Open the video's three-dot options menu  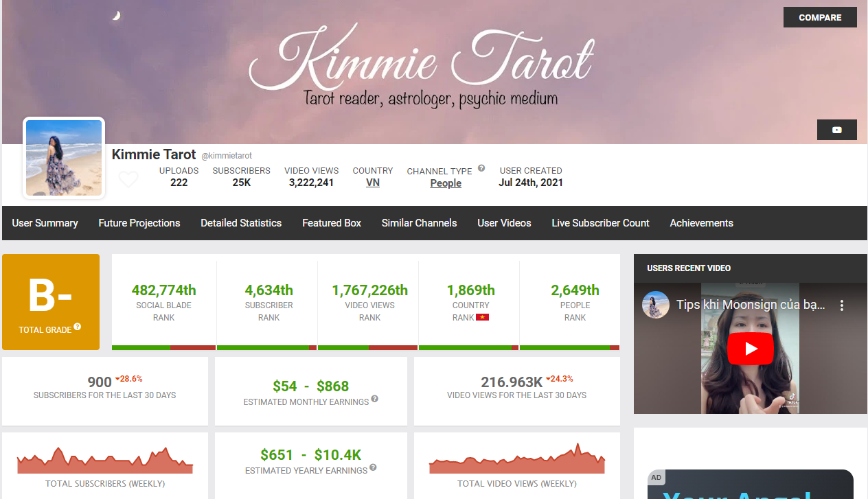point(842,305)
